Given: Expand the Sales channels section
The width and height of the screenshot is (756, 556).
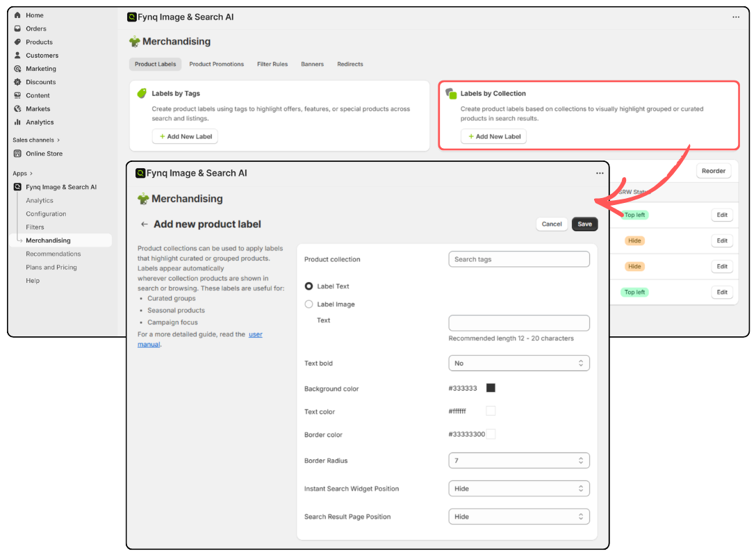Looking at the screenshot, I should tap(36, 140).
